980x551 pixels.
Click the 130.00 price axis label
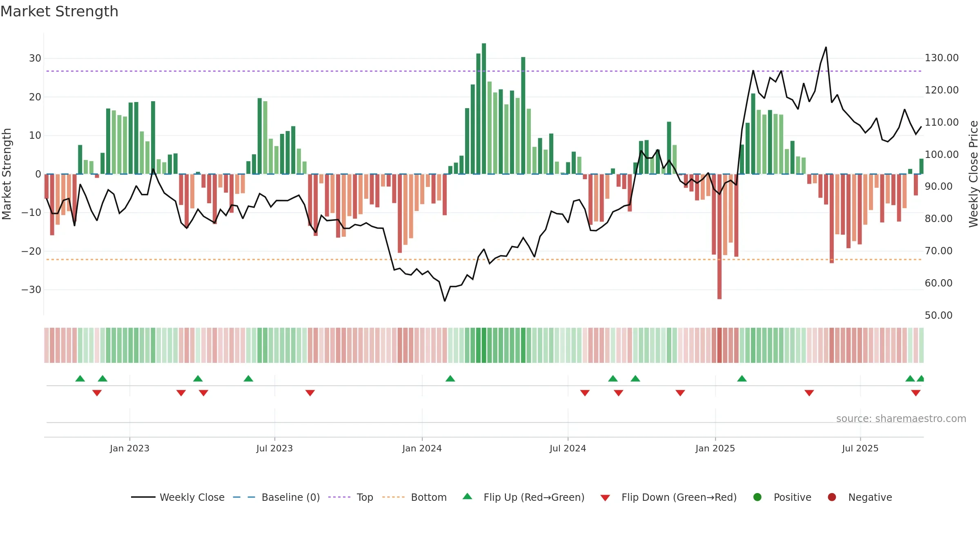tap(942, 58)
